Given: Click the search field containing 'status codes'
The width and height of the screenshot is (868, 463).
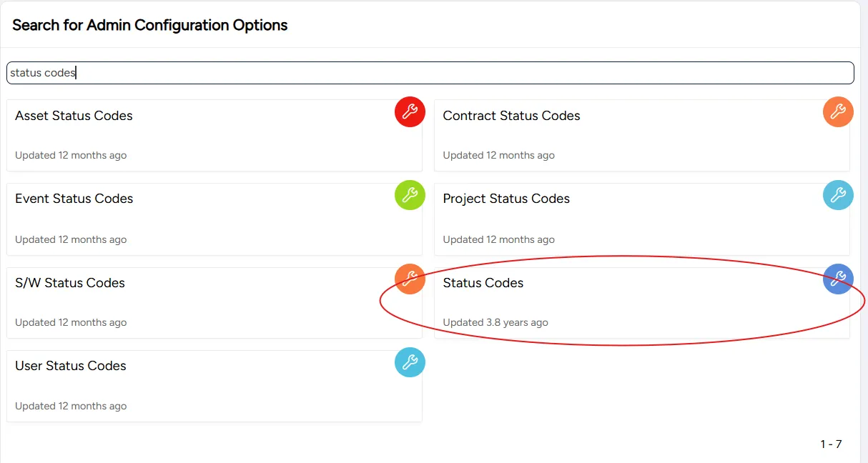Looking at the screenshot, I should 430,73.
